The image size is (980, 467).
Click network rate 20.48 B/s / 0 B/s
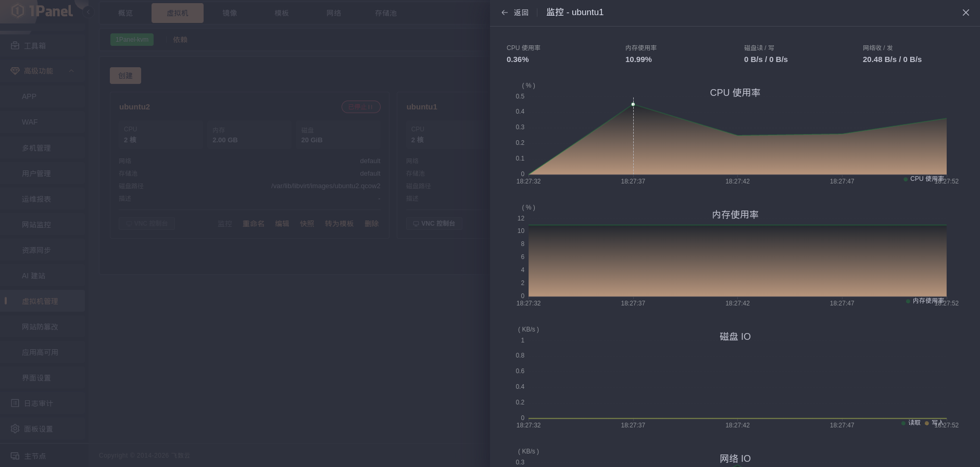tap(892, 59)
